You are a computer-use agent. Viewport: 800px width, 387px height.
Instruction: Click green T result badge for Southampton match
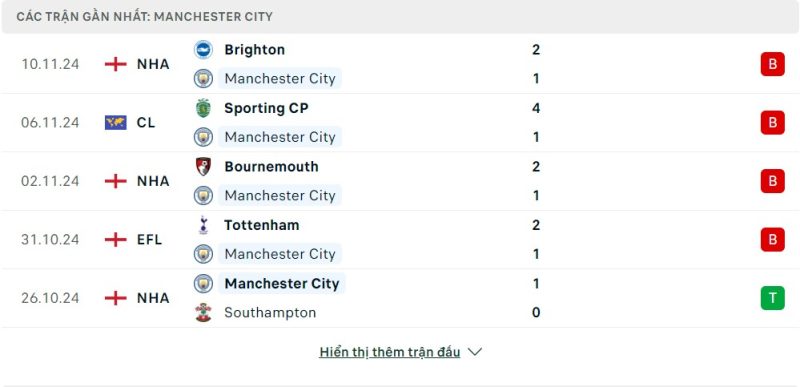point(772,298)
